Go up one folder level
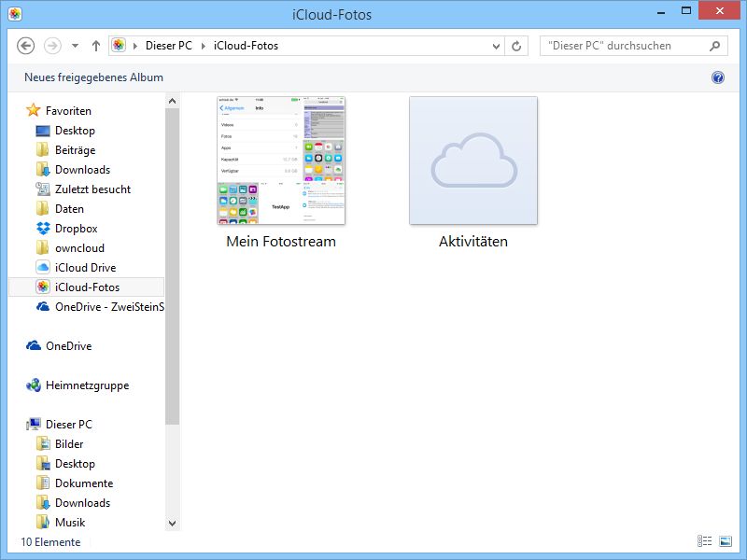This screenshot has width=747, height=560. tap(96, 46)
